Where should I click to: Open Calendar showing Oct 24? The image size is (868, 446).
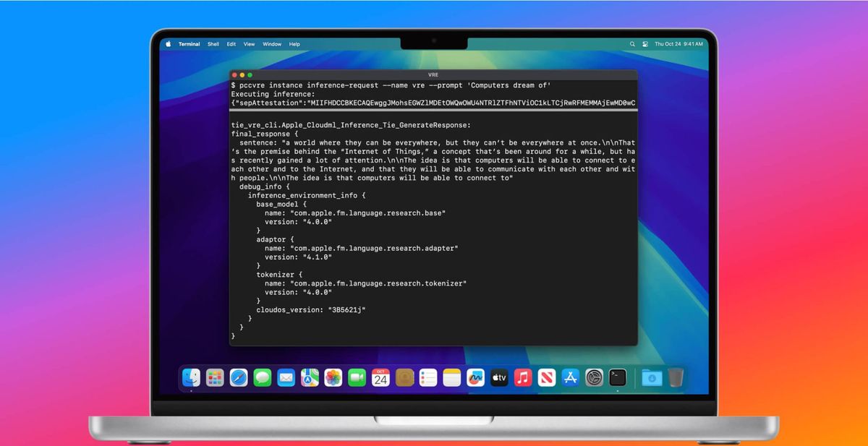380,377
